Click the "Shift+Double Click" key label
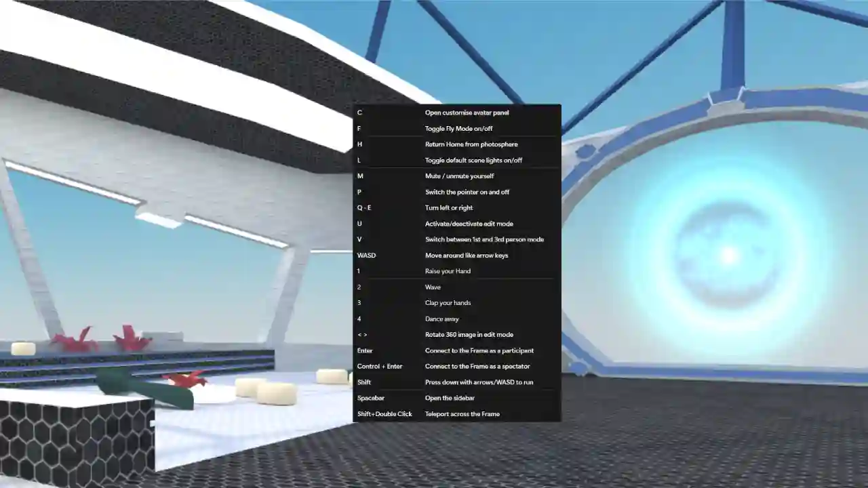The height and width of the screenshot is (488, 868). tap(384, 414)
